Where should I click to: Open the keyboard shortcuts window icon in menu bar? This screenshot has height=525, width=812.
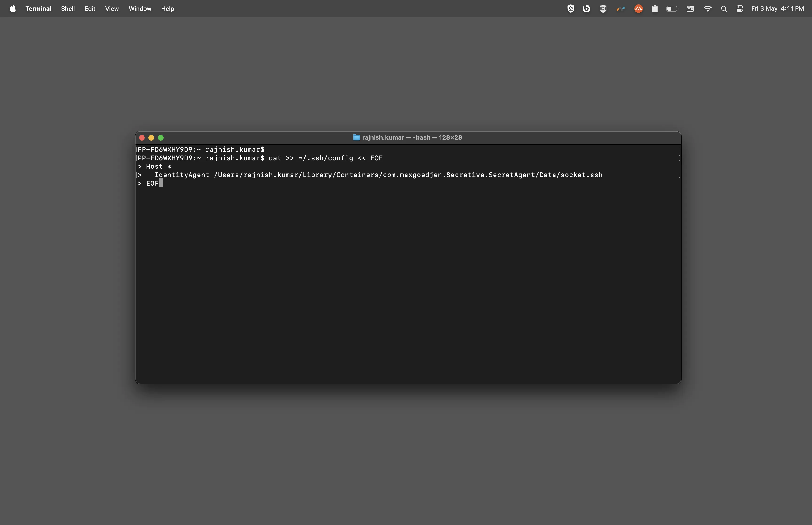(690, 9)
